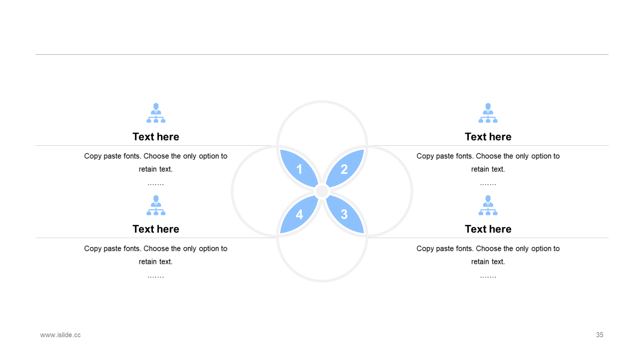This screenshot has height=362, width=644.
Task: Click the slide number 35
Action: pos(600,335)
